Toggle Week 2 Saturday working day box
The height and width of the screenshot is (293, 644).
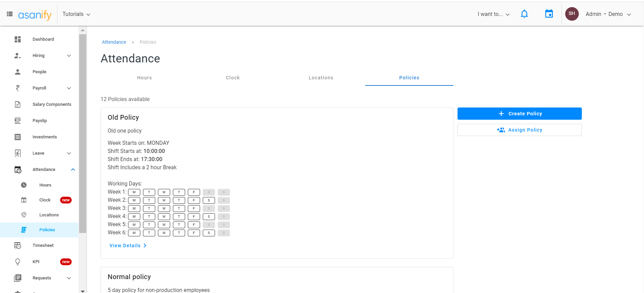point(209,200)
